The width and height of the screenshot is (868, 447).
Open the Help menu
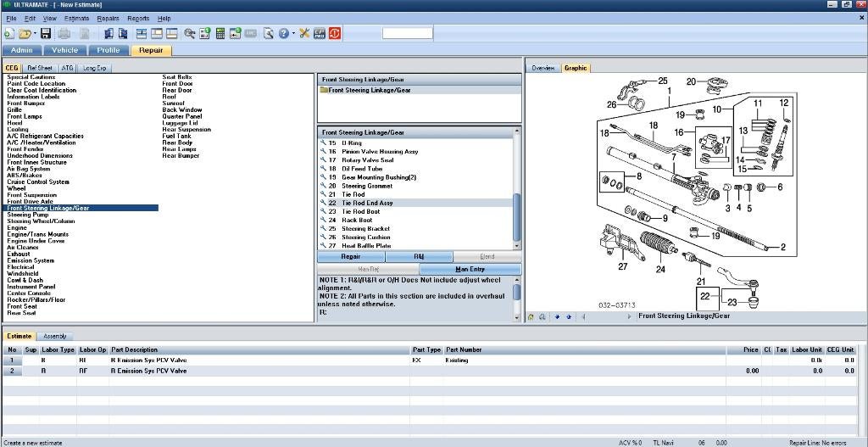point(164,19)
